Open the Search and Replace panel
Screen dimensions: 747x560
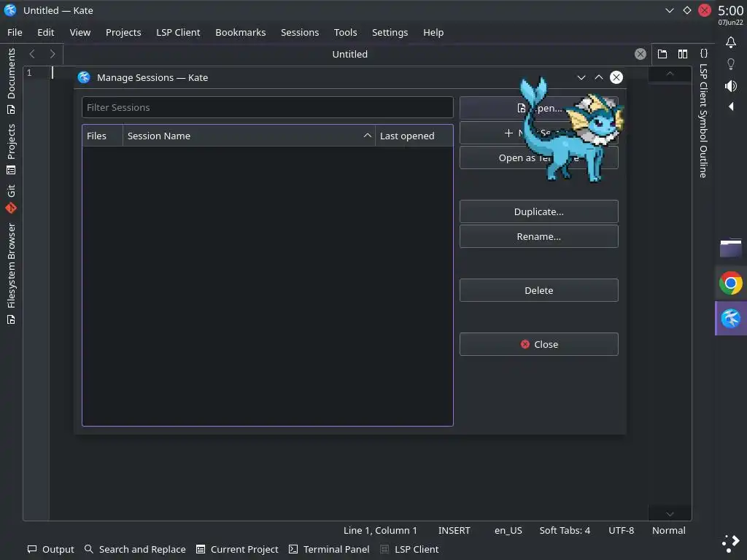coord(135,549)
